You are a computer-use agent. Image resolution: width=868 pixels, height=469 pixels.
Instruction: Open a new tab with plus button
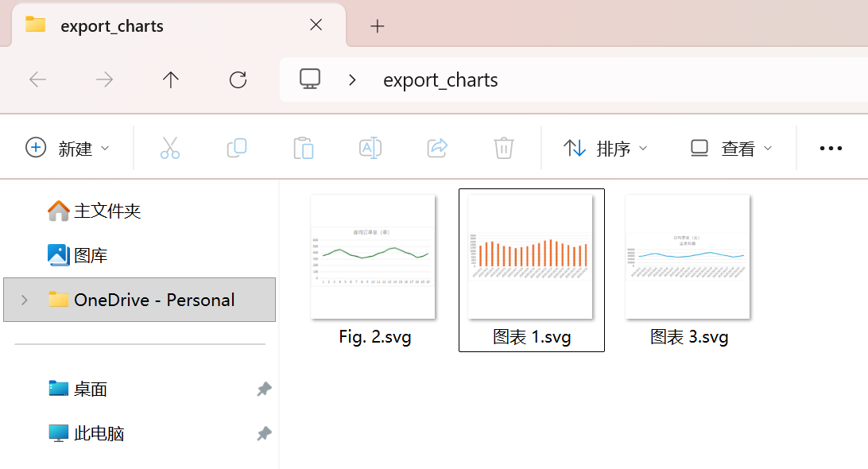378,26
